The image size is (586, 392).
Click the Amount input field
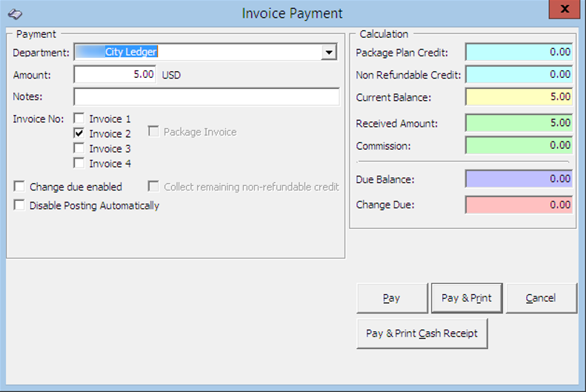click(115, 74)
